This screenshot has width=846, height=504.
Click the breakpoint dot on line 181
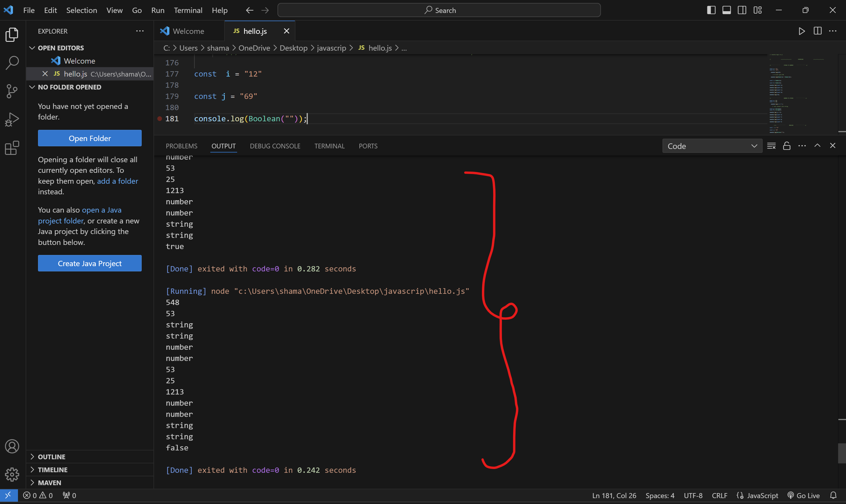pos(159,119)
